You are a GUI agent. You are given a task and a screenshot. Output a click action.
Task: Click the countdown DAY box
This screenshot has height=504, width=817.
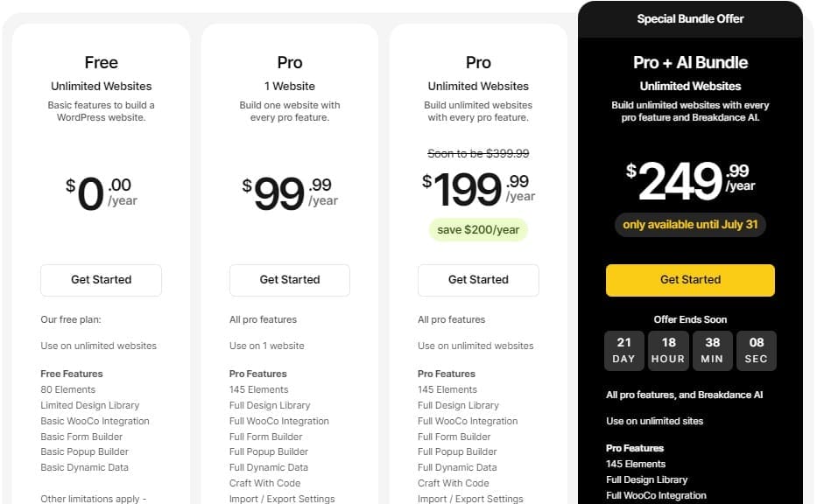624,350
